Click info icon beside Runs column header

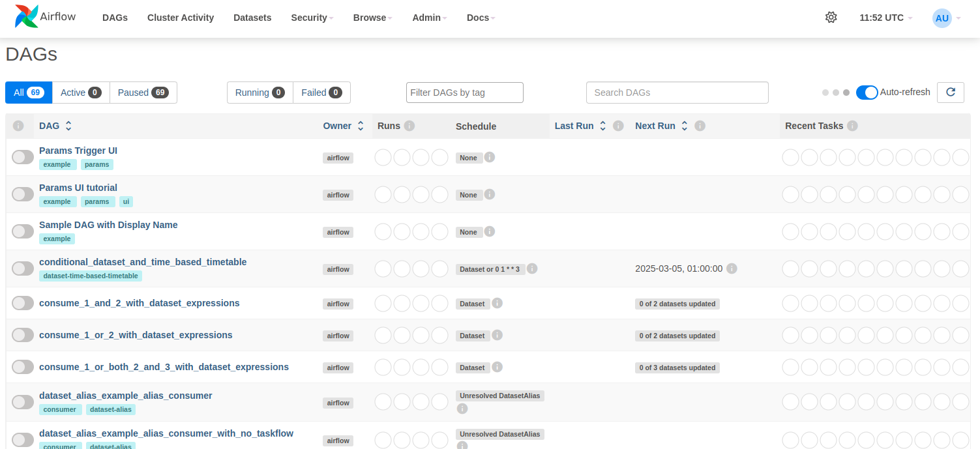pyautogui.click(x=409, y=126)
